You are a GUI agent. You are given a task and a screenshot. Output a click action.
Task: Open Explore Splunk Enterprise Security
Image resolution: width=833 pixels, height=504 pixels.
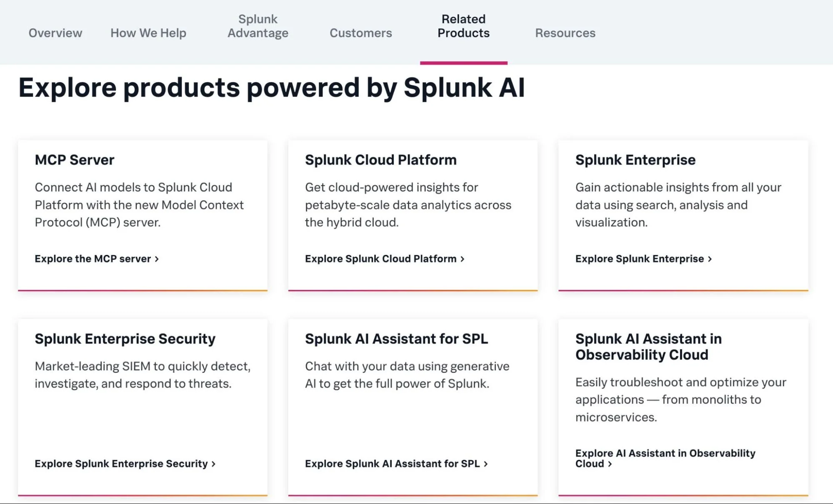pos(121,464)
